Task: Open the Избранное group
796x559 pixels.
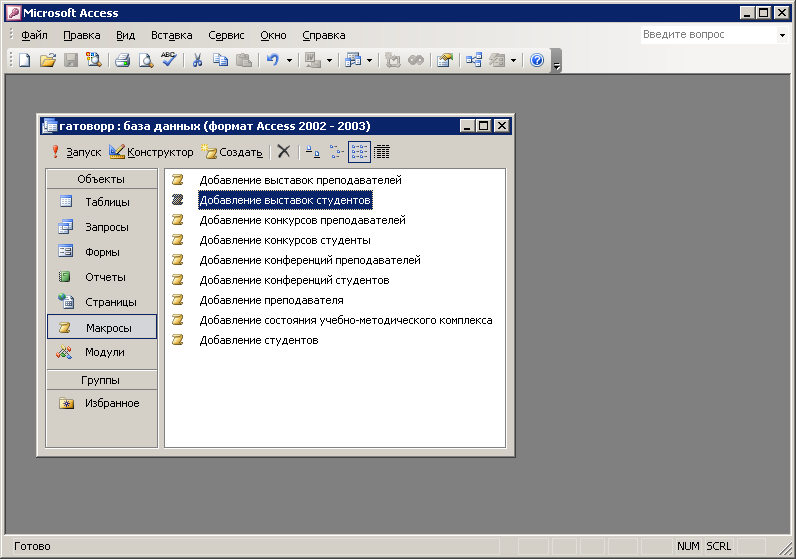Action: [x=101, y=403]
